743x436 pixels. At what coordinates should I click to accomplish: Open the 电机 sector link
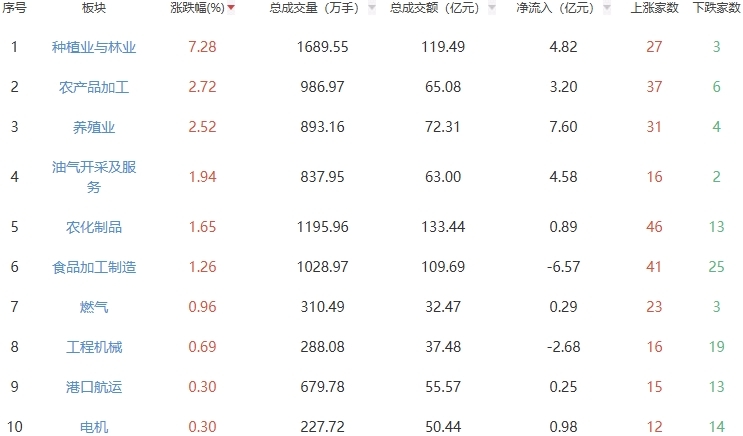tap(94, 427)
